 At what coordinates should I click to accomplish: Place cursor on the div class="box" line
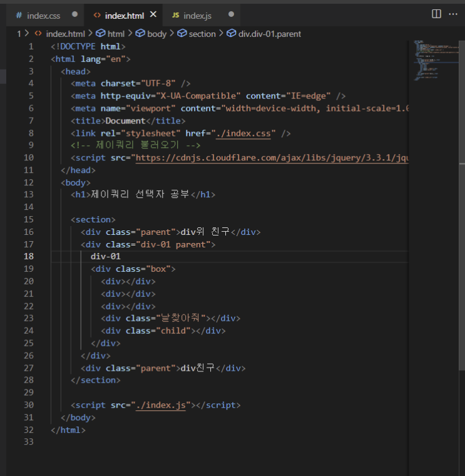pos(133,269)
